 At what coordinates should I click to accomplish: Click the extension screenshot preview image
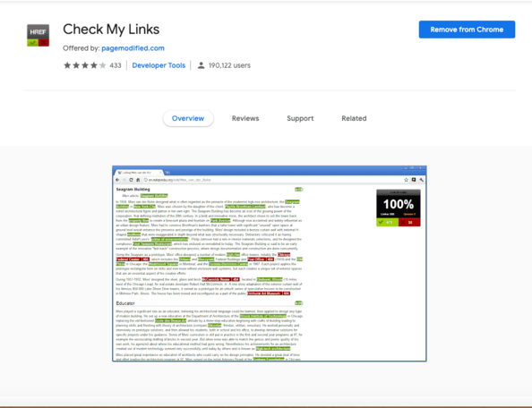coord(270,264)
